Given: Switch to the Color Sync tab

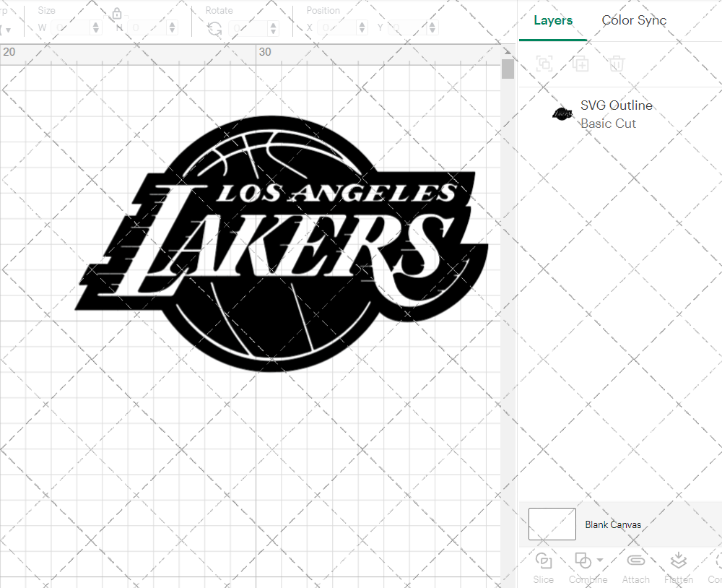Looking at the screenshot, I should [634, 20].
